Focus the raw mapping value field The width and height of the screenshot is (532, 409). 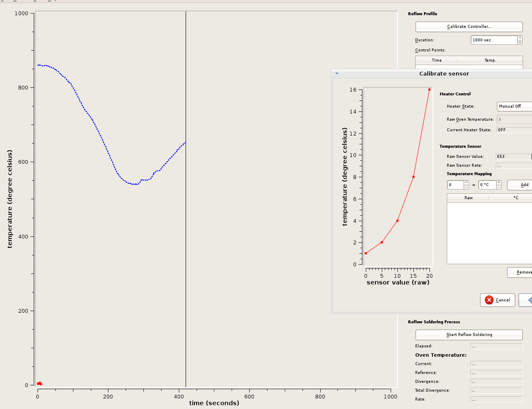click(x=455, y=185)
